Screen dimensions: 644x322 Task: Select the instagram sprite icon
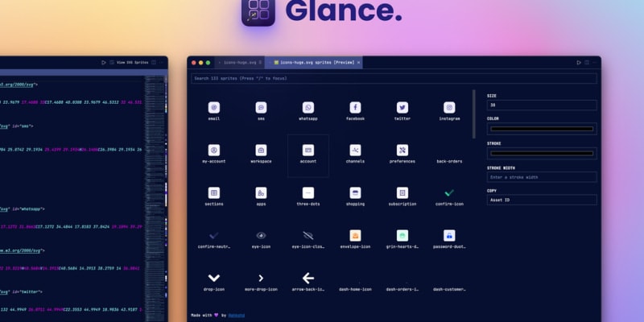(449, 108)
